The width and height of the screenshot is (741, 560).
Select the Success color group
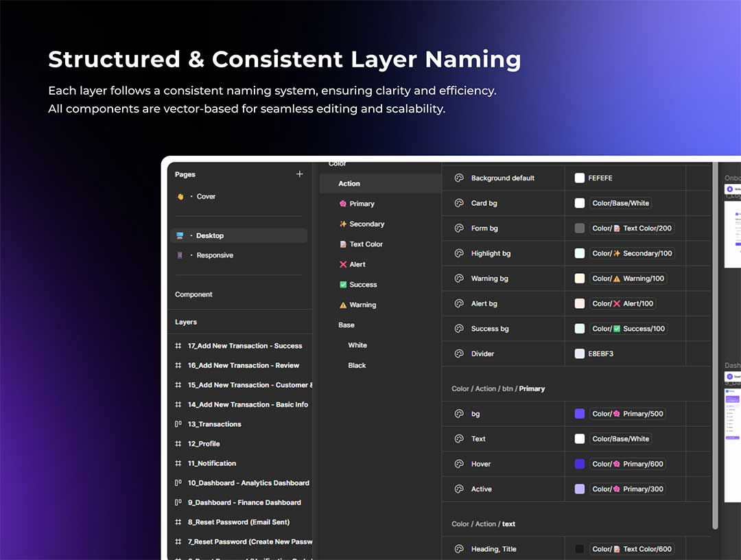pos(363,285)
